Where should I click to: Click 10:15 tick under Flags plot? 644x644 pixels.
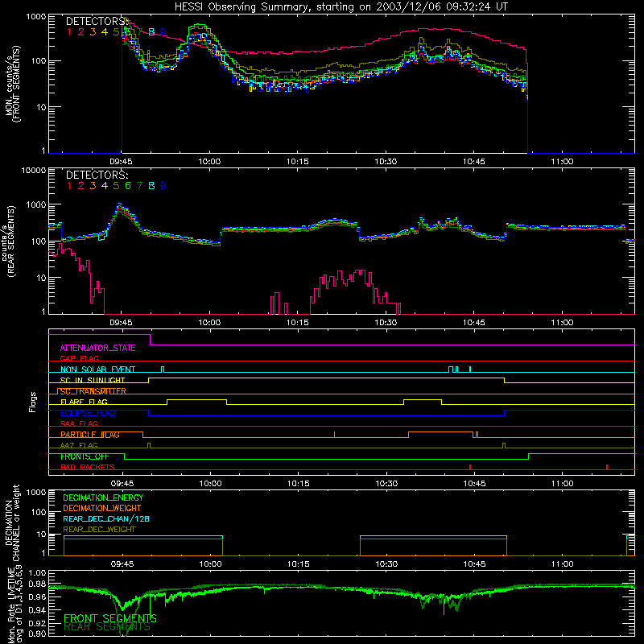[299, 484]
